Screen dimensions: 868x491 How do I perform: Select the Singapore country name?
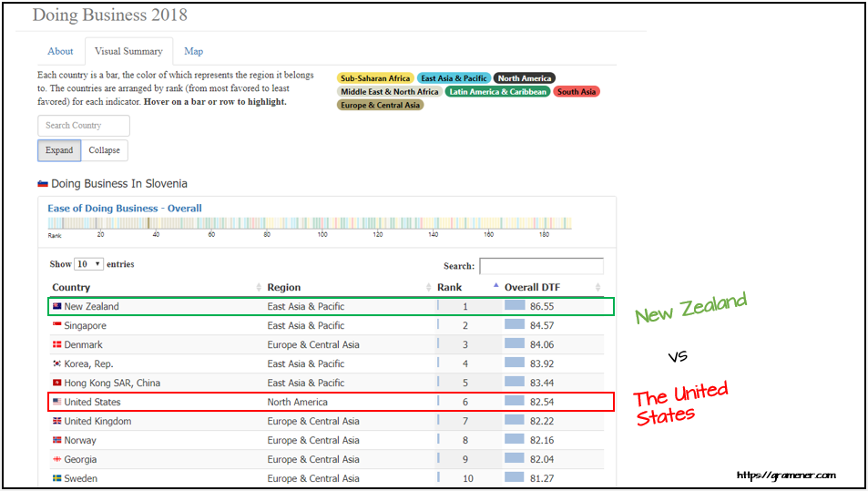pos(86,325)
